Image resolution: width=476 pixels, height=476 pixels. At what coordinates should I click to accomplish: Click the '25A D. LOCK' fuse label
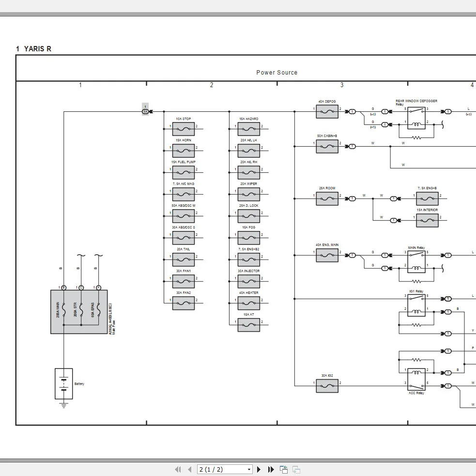coord(248,206)
